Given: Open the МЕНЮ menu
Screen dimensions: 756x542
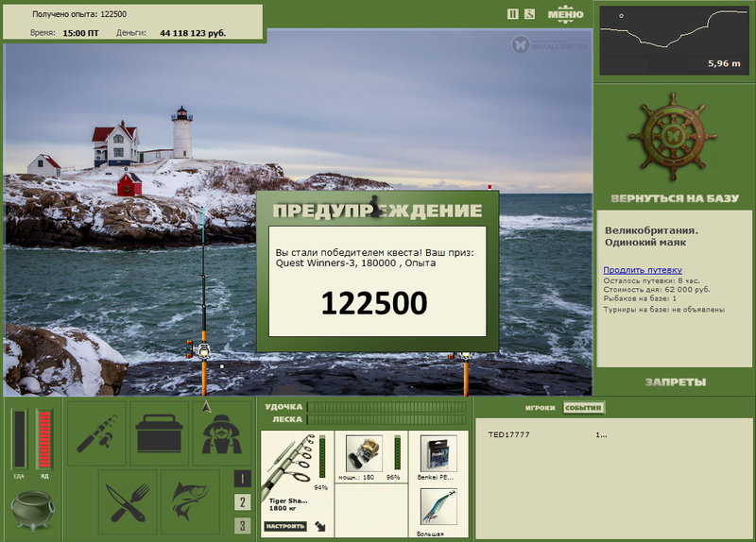Looking at the screenshot, I should (565, 14).
